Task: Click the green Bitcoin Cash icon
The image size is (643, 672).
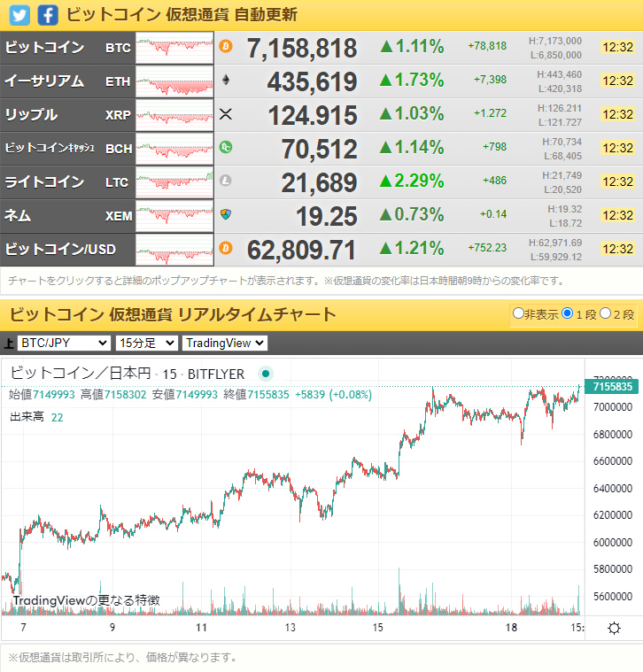Action: [225, 147]
